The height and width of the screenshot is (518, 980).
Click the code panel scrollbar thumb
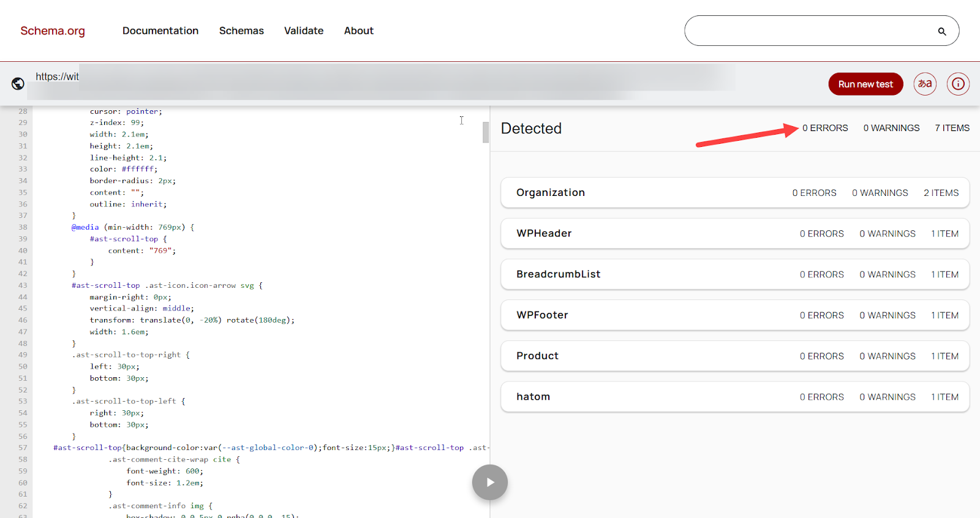486,132
